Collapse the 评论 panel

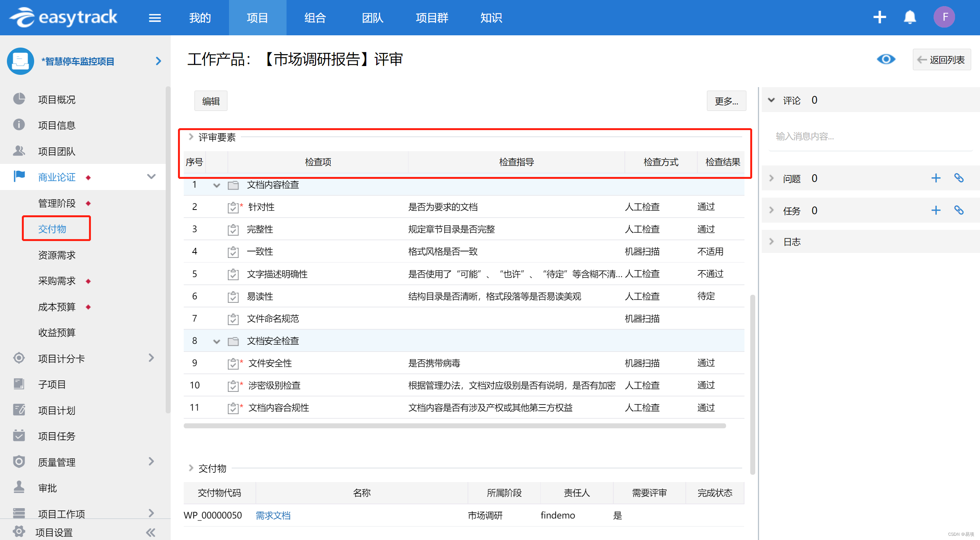tap(771, 100)
